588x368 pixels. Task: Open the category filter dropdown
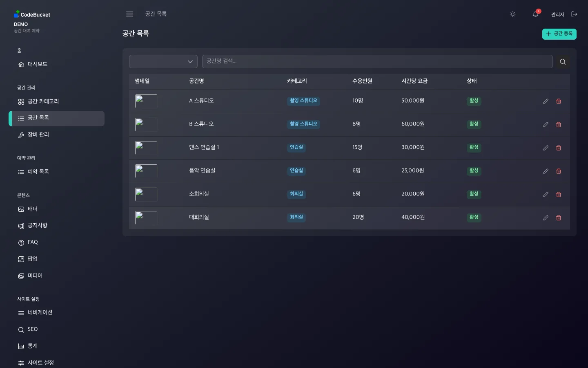click(163, 62)
